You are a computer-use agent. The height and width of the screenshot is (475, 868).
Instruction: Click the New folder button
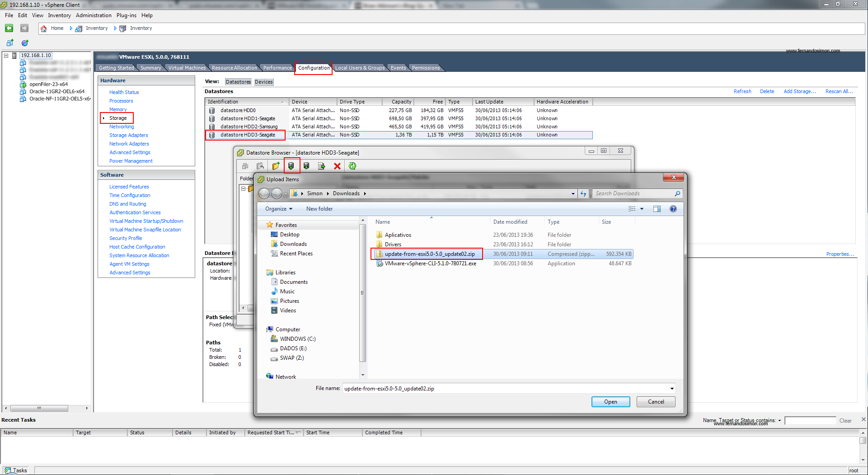319,209
